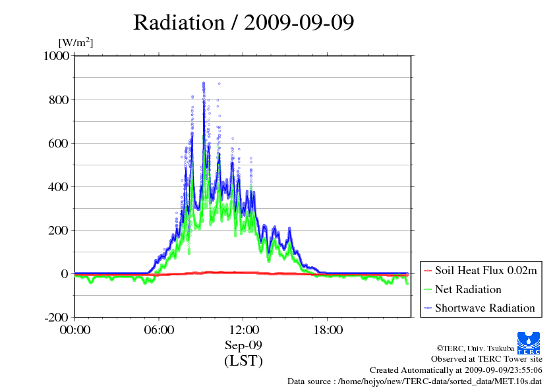
Task: Click the chart title 'Radiation / 2009-09-09'
Action: 243,22
